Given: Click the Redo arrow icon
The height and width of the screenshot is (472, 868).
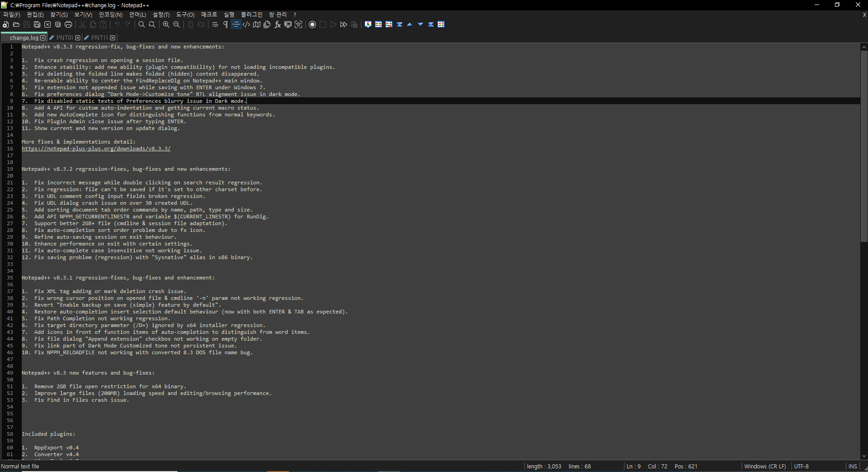Looking at the screenshot, I should pos(128,24).
